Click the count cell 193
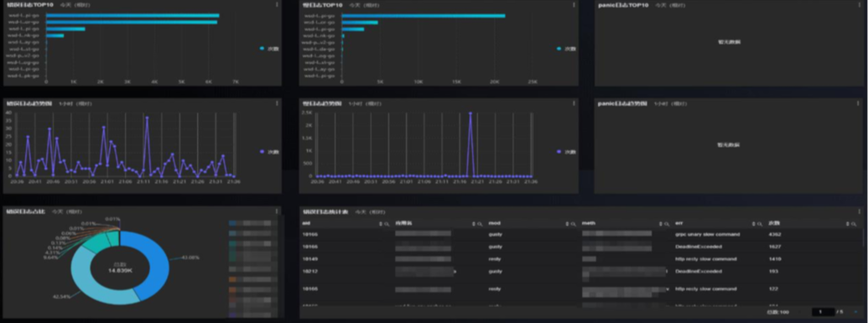 (x=772, y=272)
